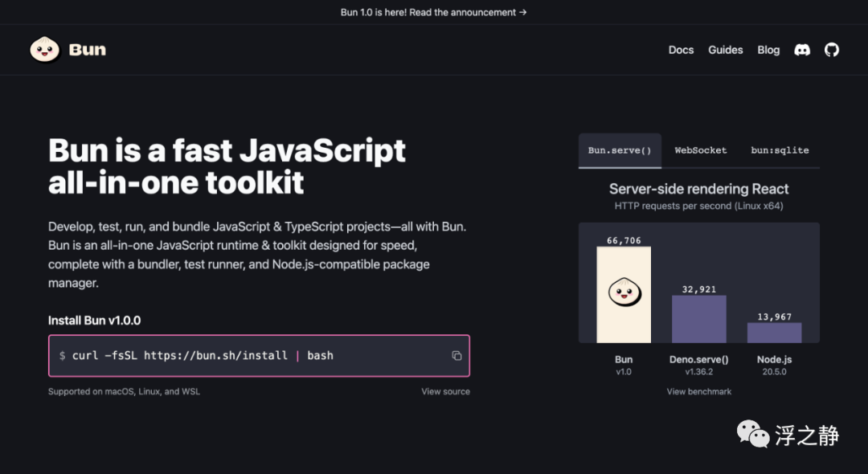Open the Discord icon link

click(x=802, y=50)
